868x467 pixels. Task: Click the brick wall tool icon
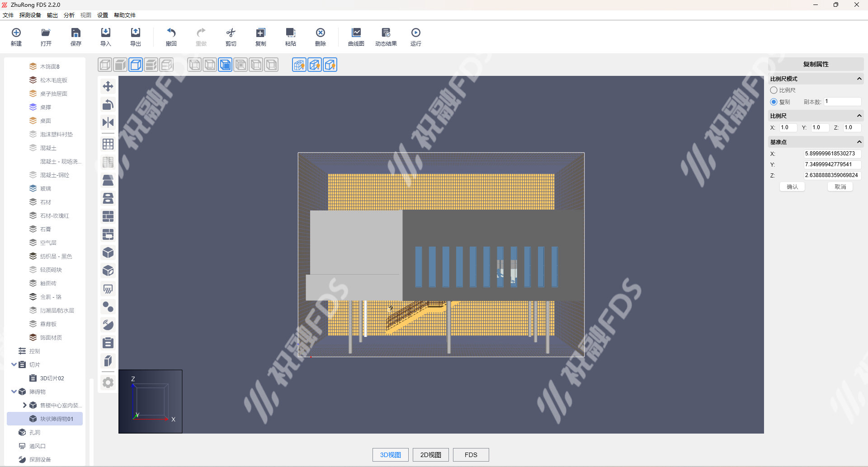click(x=108, y=216)
